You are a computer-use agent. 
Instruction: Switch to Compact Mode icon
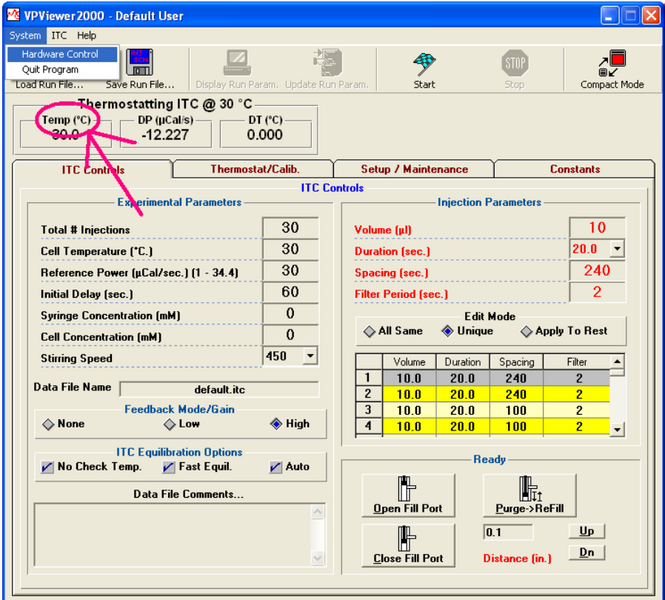coord(612,63)
